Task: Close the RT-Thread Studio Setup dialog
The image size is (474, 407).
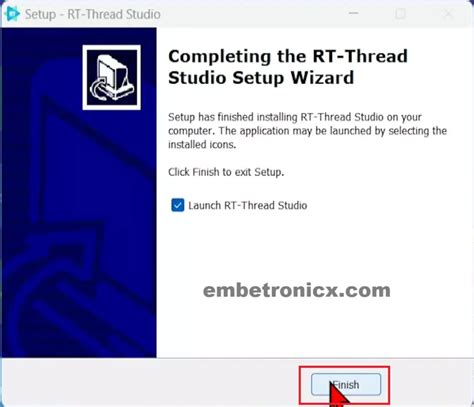Action: [x=448, y=14]
